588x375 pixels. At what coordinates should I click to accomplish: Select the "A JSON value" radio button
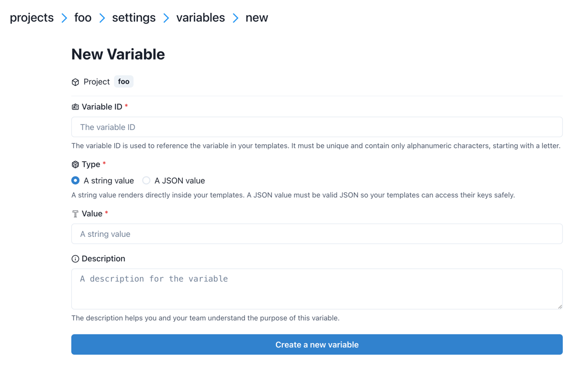pyautogui.click(x=146, y=181)
